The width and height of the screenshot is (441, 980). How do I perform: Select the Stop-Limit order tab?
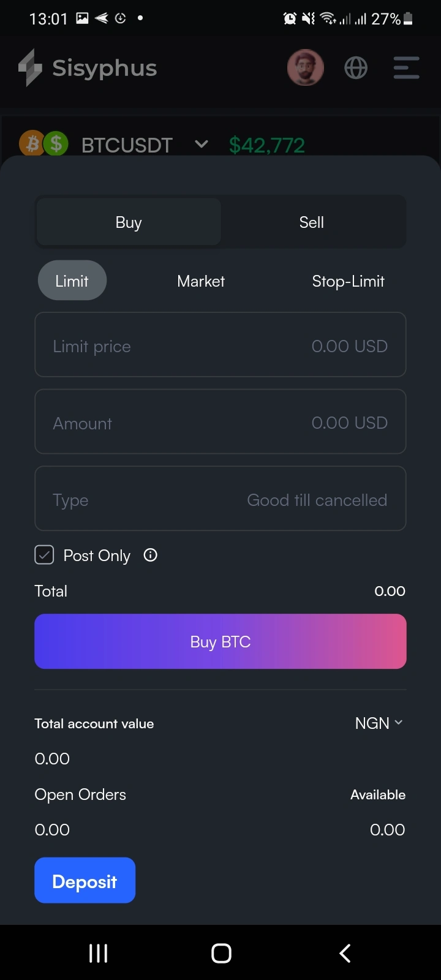tap(348, 281)
